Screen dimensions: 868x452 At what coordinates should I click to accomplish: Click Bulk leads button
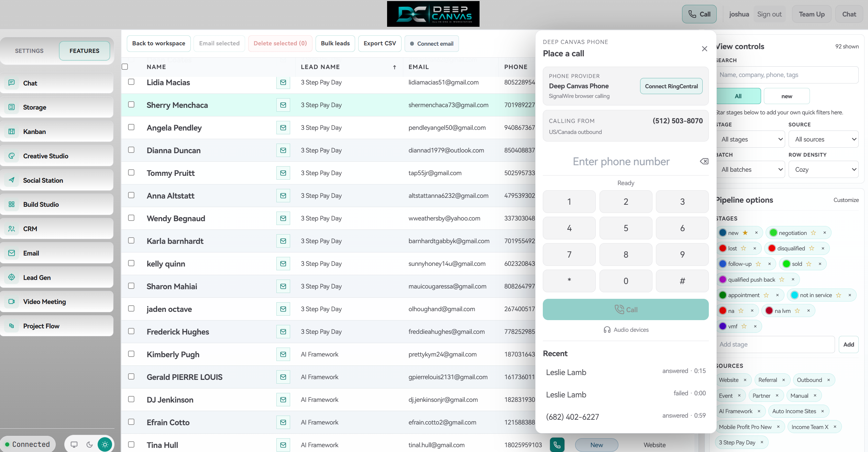point(335,44)
